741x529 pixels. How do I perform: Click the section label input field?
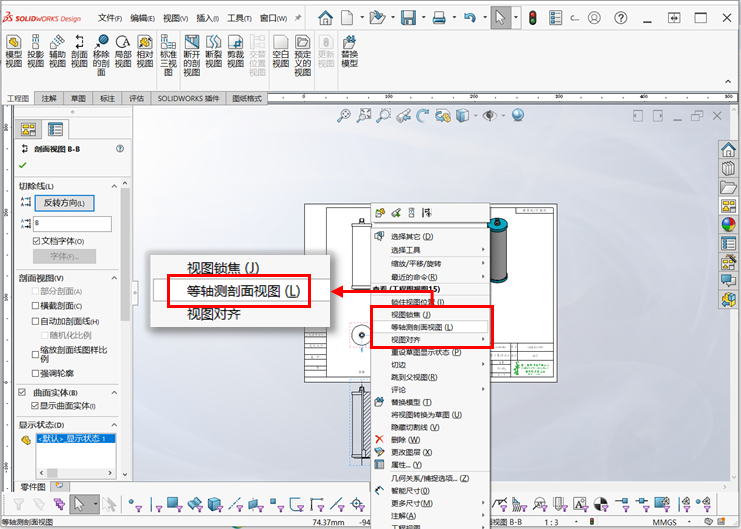tap(71, 224)
